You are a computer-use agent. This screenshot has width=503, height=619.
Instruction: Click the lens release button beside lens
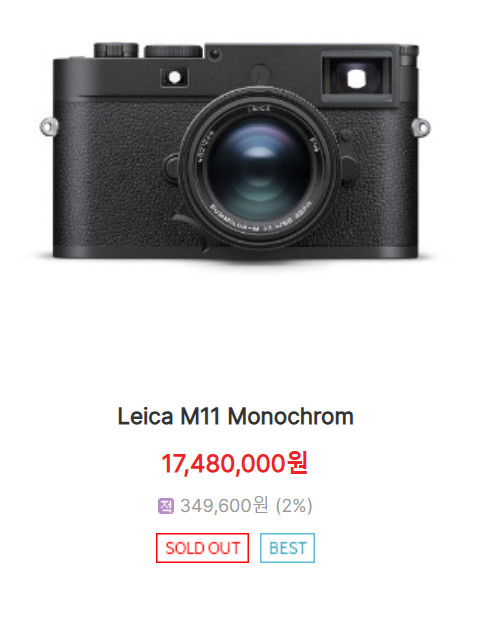tap(349, 169)
